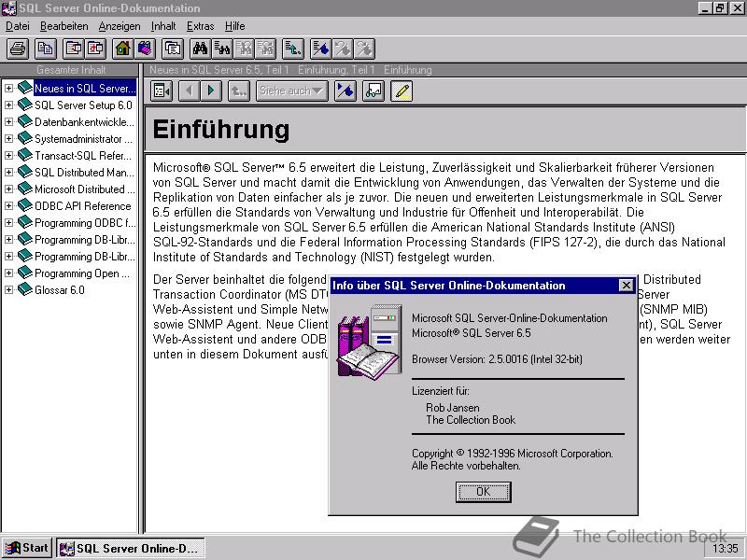Image resolution: width=747 pixels, height=560 pixels.
Task: Click the SQL Server Online-D... taskbar button
Action: (x=131, y=548)
